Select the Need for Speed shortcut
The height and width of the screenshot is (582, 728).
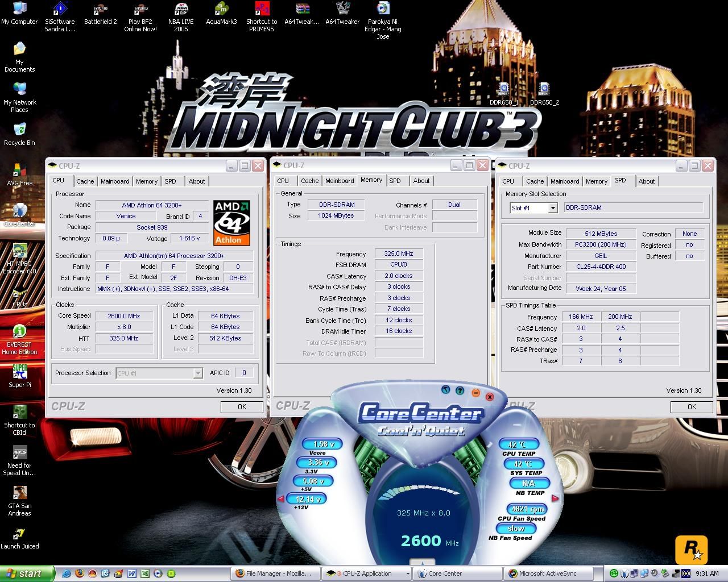point(19,460)
